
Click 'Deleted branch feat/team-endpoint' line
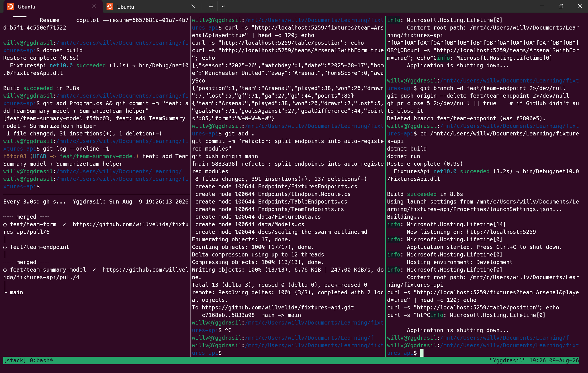point(466,118)
